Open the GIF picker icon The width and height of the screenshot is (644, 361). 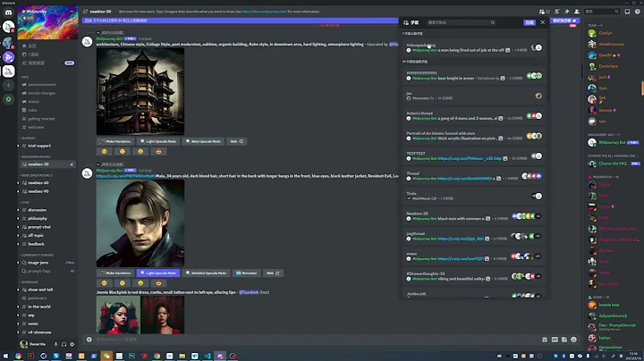pos(555,340)
